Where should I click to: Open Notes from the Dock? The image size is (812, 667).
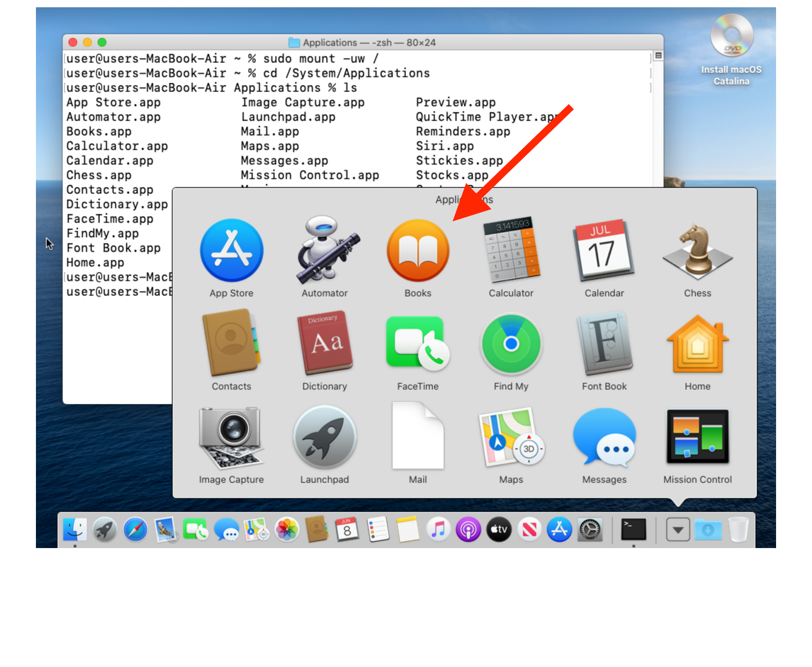(408, 529)
